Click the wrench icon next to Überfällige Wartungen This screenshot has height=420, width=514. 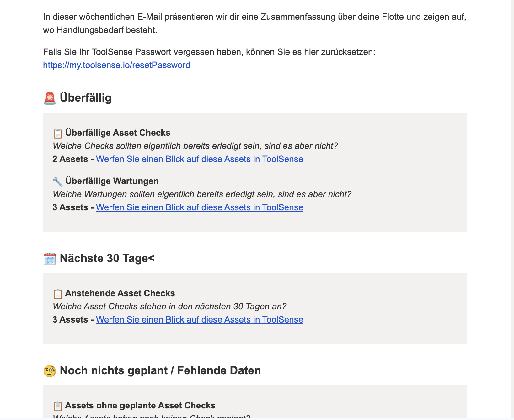coord(58,181)
